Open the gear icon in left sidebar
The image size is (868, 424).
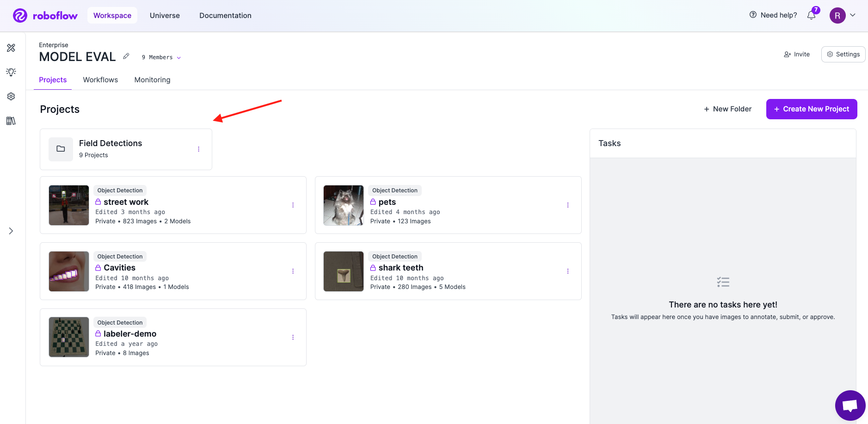11,96
